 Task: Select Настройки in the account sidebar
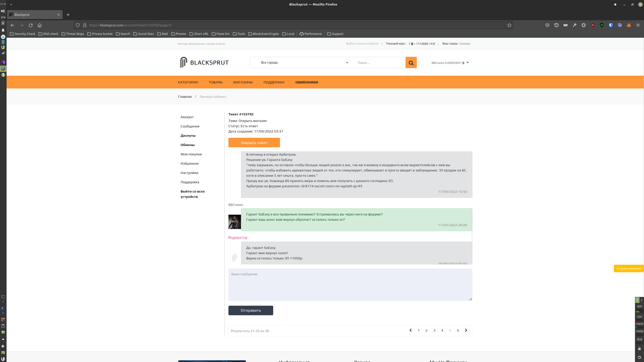coord(189,173)
